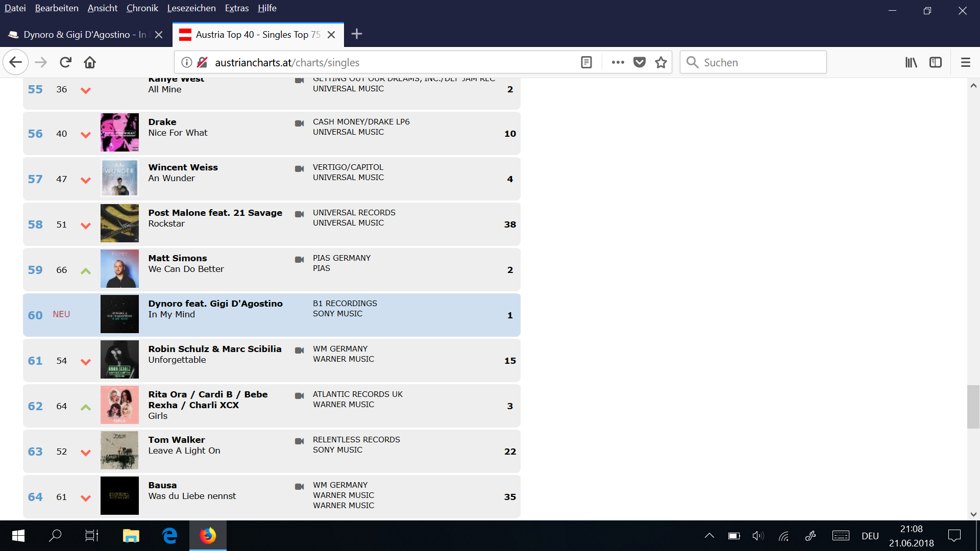This screenshot has height=551, width=980.
Task: Click scrollbar down arrow
Action: 973,514
